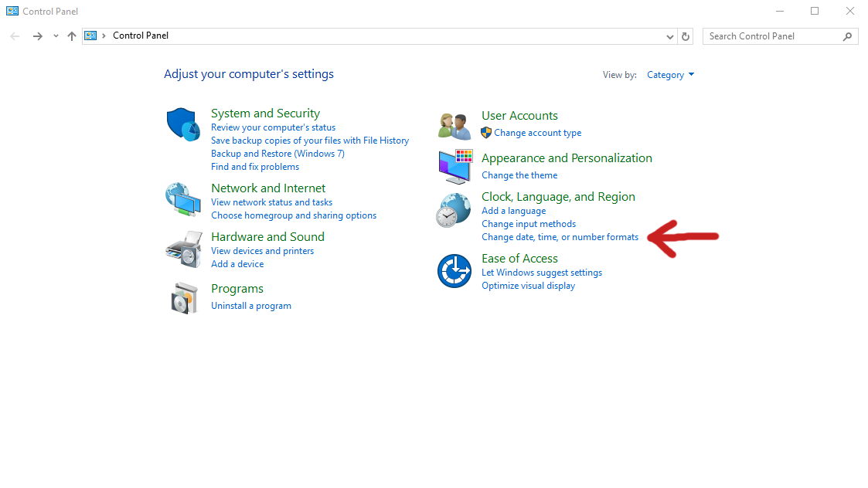Open Backup and Restore (Windows 7)
This screenshot has width=868, height=488.
(x=277, y=154)
